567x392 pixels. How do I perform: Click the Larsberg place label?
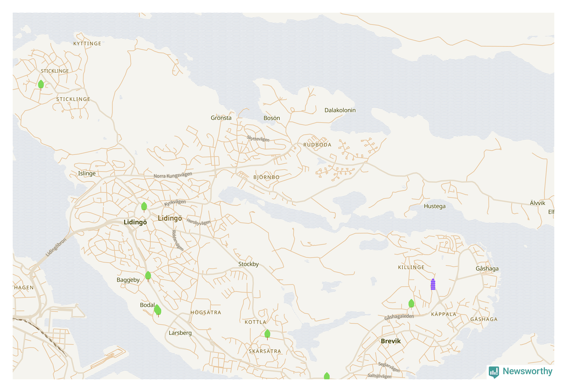tap(180, 333)
